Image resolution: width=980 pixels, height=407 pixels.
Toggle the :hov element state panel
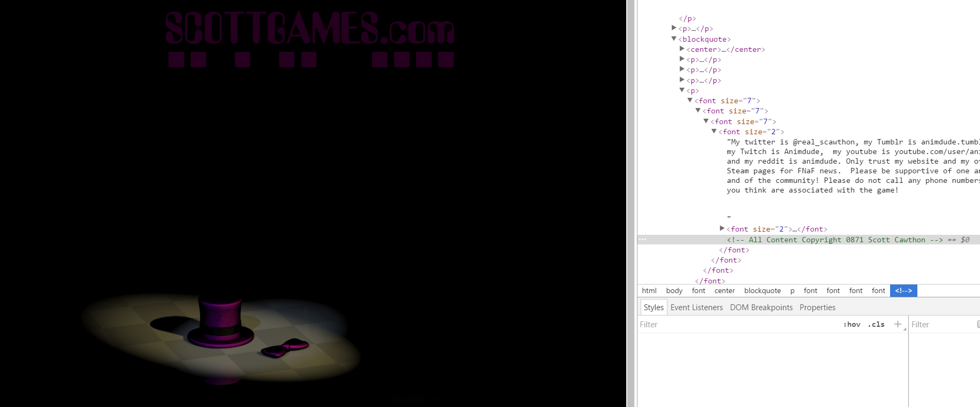point(852,324)
